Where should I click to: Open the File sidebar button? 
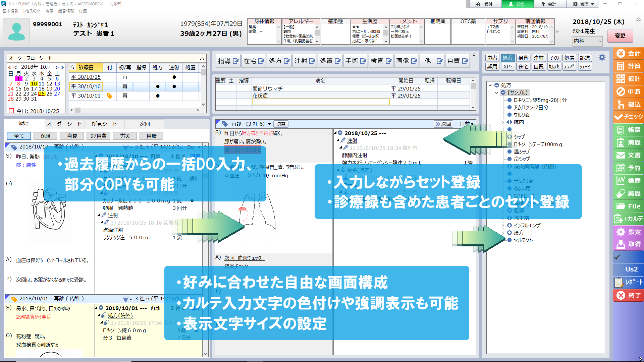point(629,206)
